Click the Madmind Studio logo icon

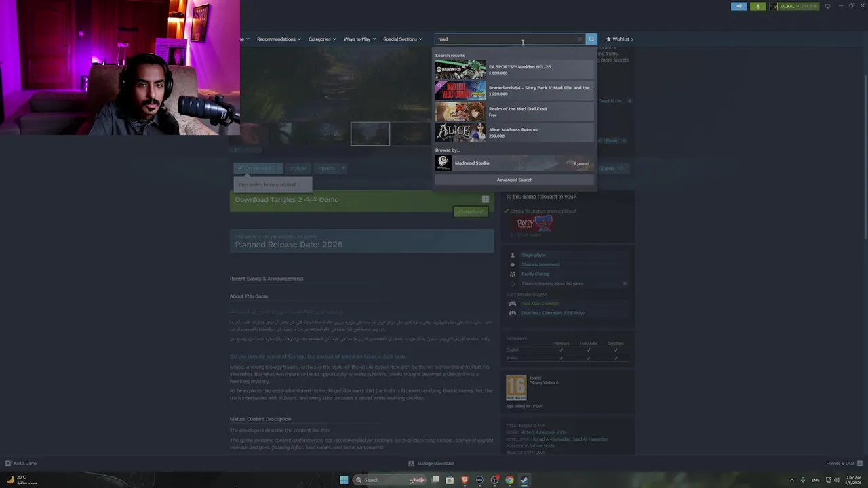(443, 163)
